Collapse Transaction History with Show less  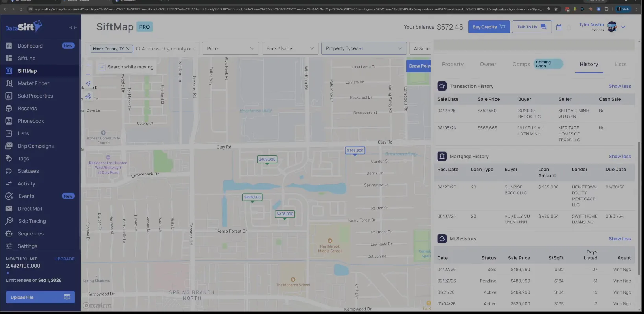coord(620,86)
